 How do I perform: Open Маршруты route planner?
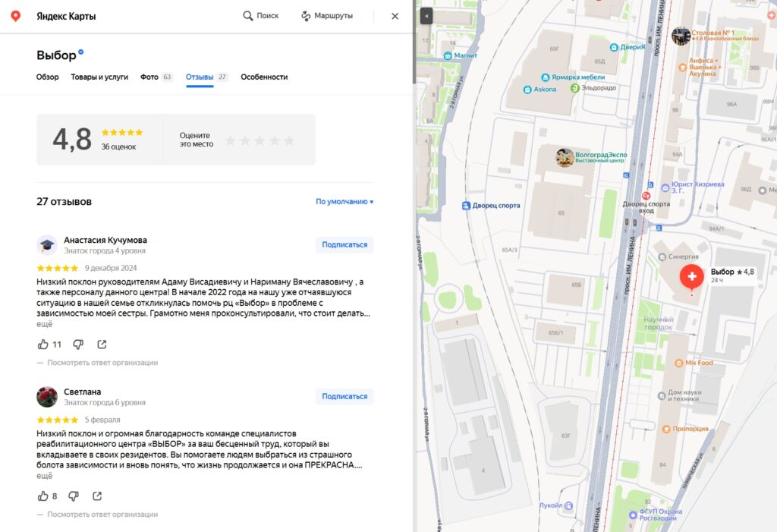tap(327, 16)
